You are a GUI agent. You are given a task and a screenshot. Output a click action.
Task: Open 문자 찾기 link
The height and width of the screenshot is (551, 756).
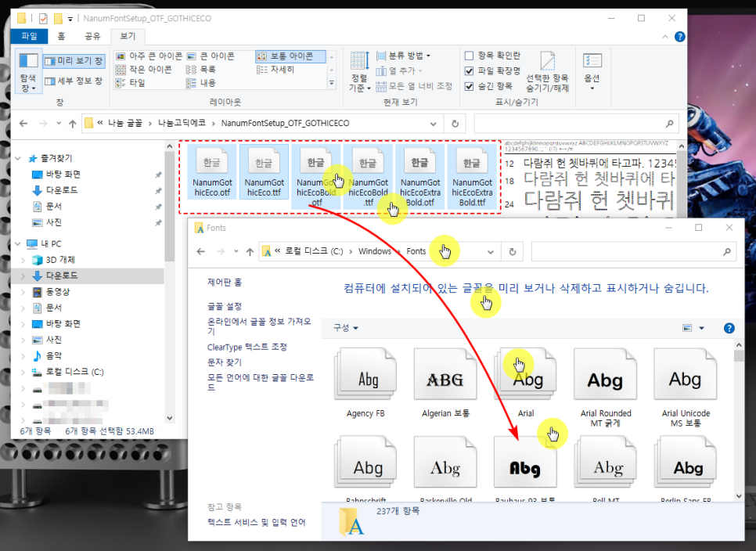click(225, 362)
